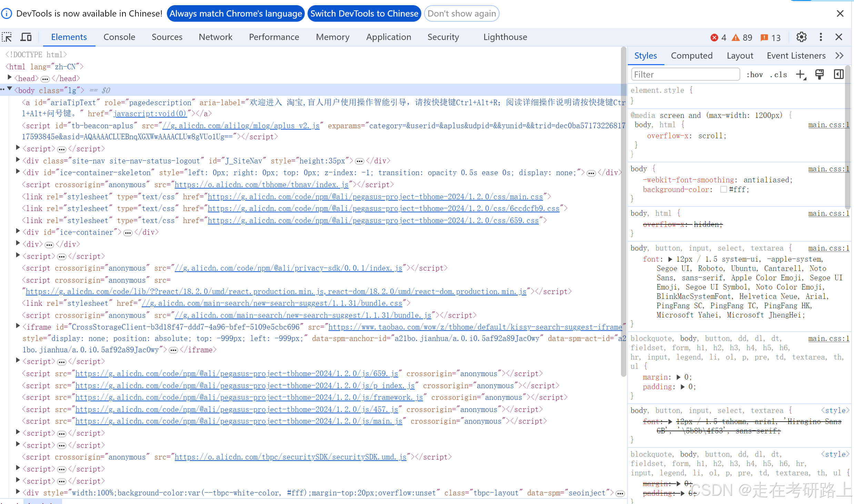Toggle the computed styles sidebar icon
The width and height of the screenshot is (854, 504).
pyautogui.click(x=838, y=74)
